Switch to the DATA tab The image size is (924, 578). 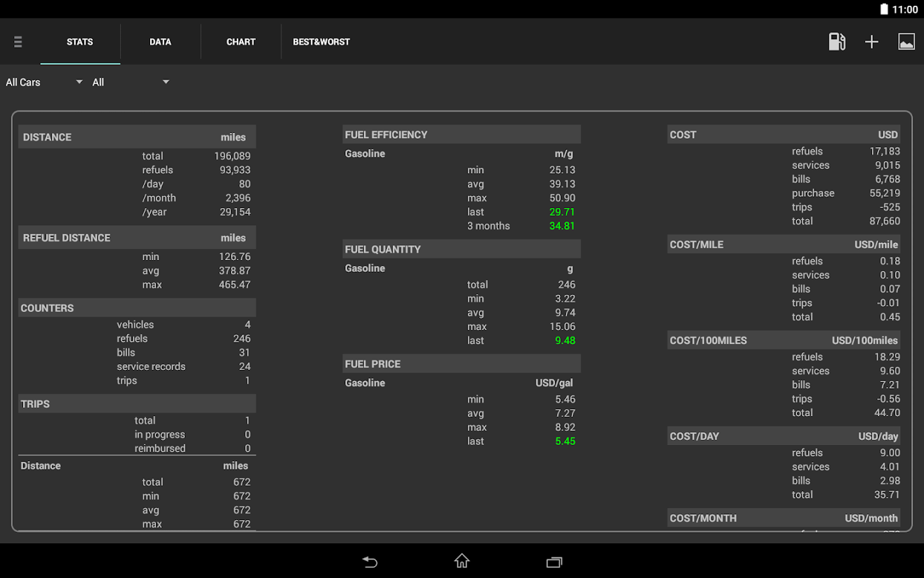coord(160,41)
